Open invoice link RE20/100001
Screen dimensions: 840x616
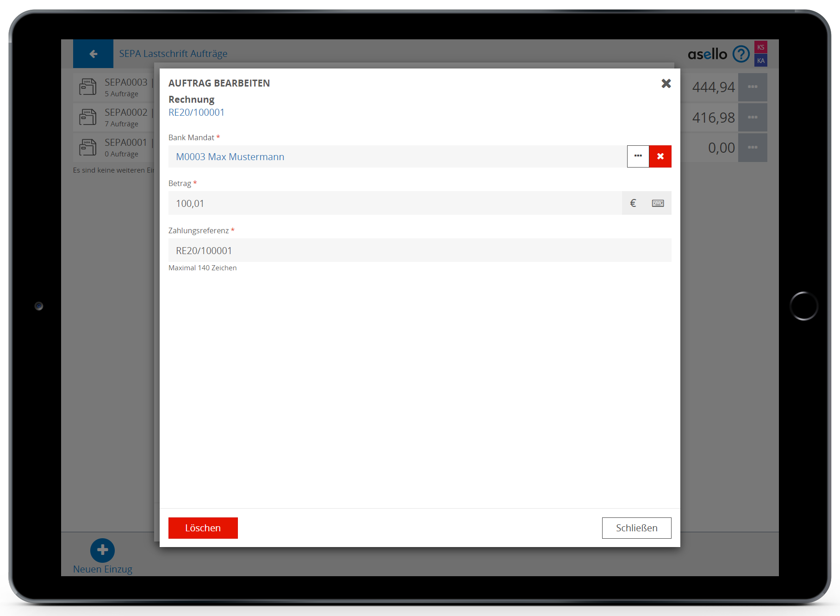coord(196,112)
